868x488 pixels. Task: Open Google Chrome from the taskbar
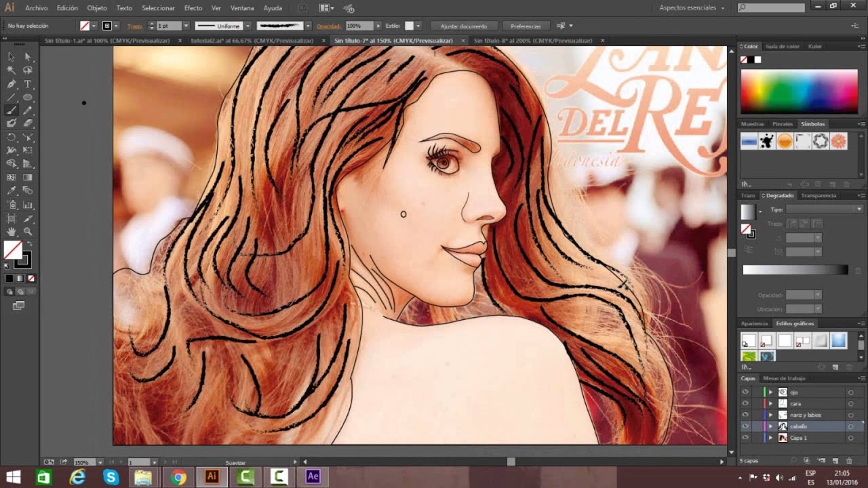pyautogui.click(x=178, y=477)
